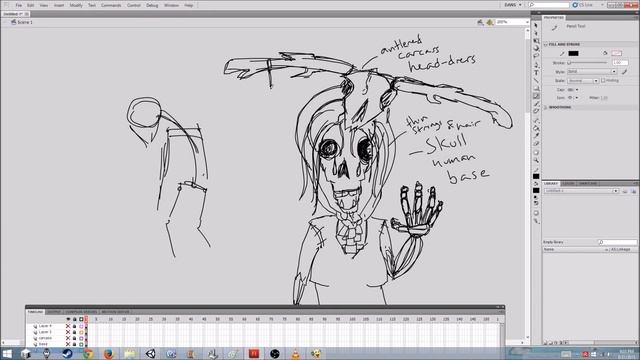
Task: Open the Control menu
Action: (133, 5)
